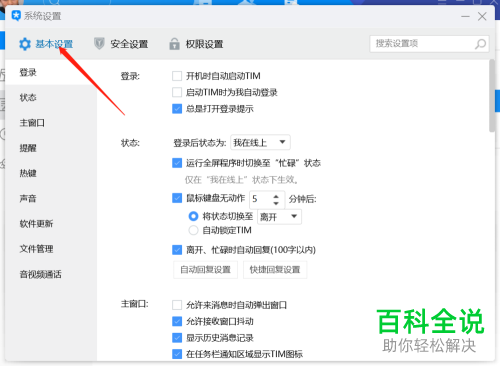Uncheck 在任务栏通知区域显示TIM图标
500x366 pixels.
pyautogui.click(x=177, y=354)
